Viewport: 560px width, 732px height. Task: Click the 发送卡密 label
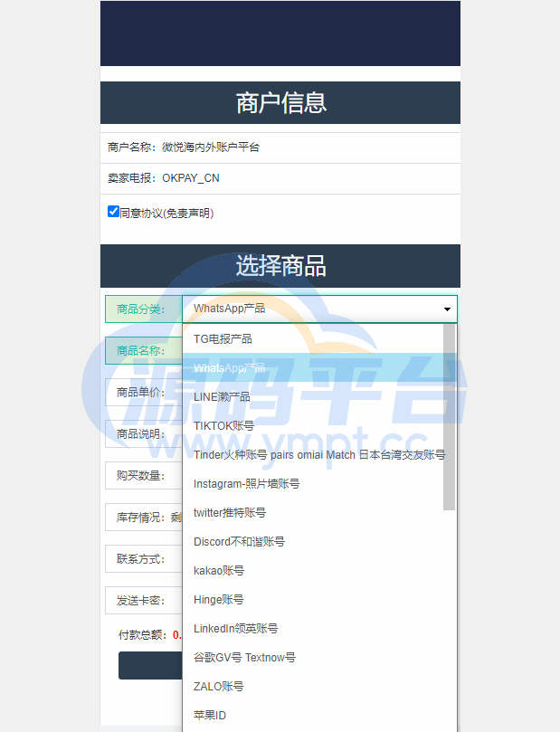[x=140, y=601]
